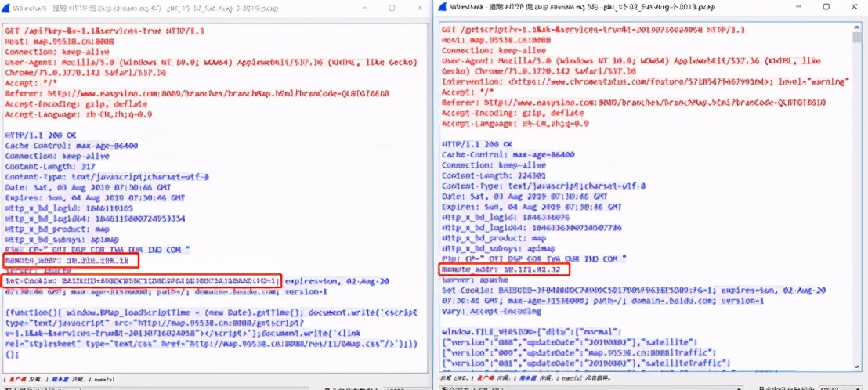The image size is (868, 390).
Task: Click the Expires header in right window
Action: (x=533, y=206)
